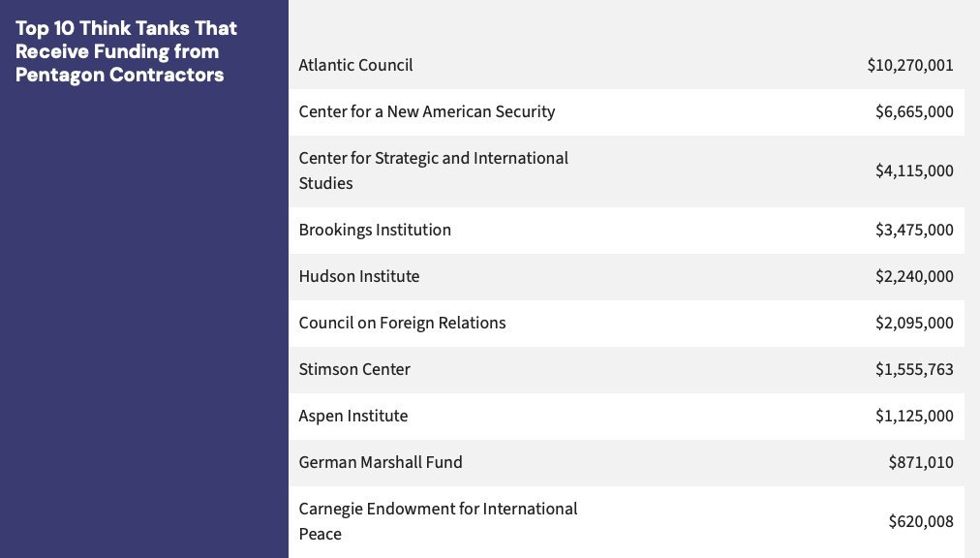Select the Brookings Institution entry
980x558 pixels.
coord(375,230)
